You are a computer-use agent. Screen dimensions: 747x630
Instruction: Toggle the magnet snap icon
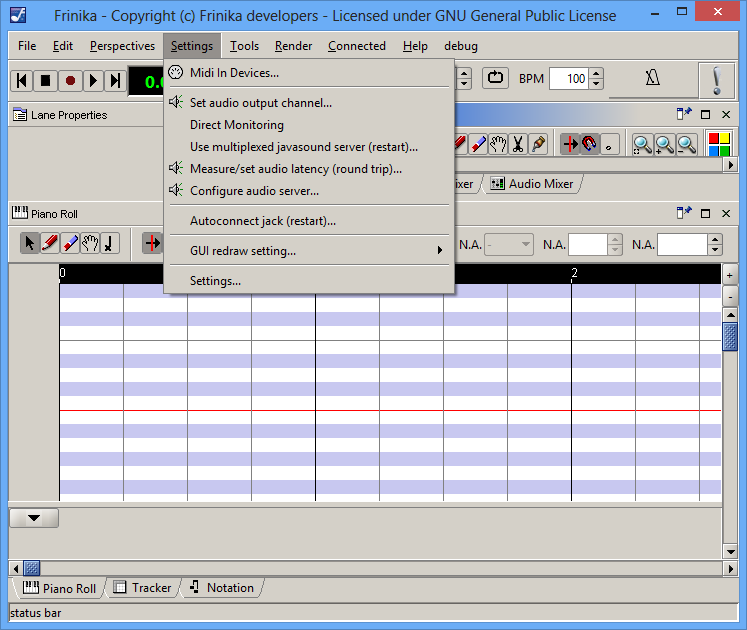[589, 144]
